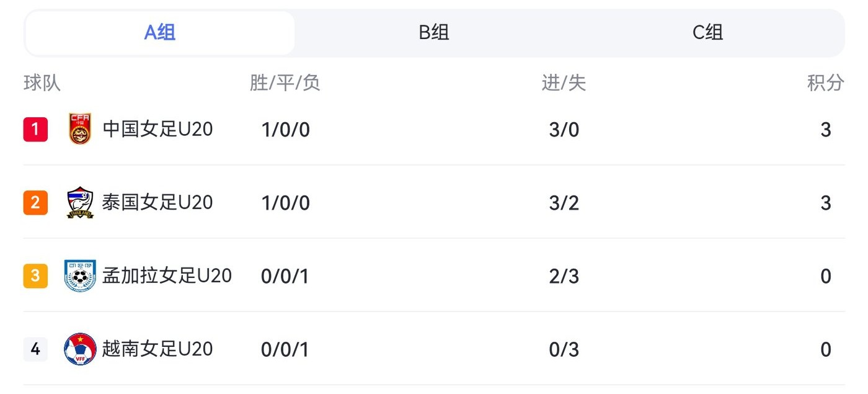
Task: Click the yellow rank 3 badge
Action: [35, 275]
